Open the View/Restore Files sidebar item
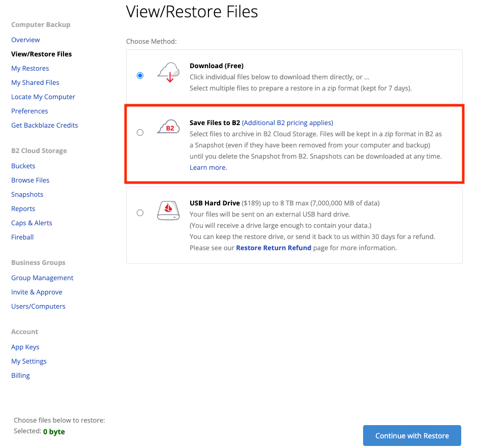Viewport: 478px width, 448px height. click(x=42, y=54)
